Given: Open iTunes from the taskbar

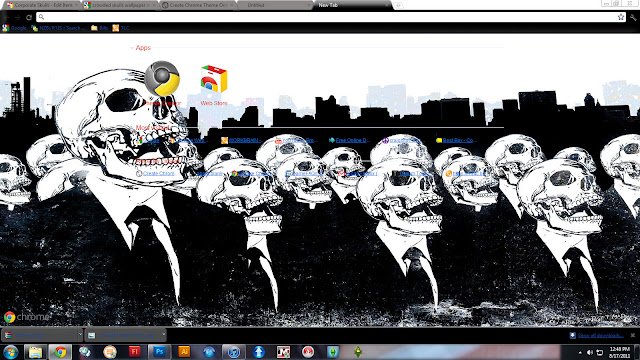Looking at the screenshot, I should [233, 352].
